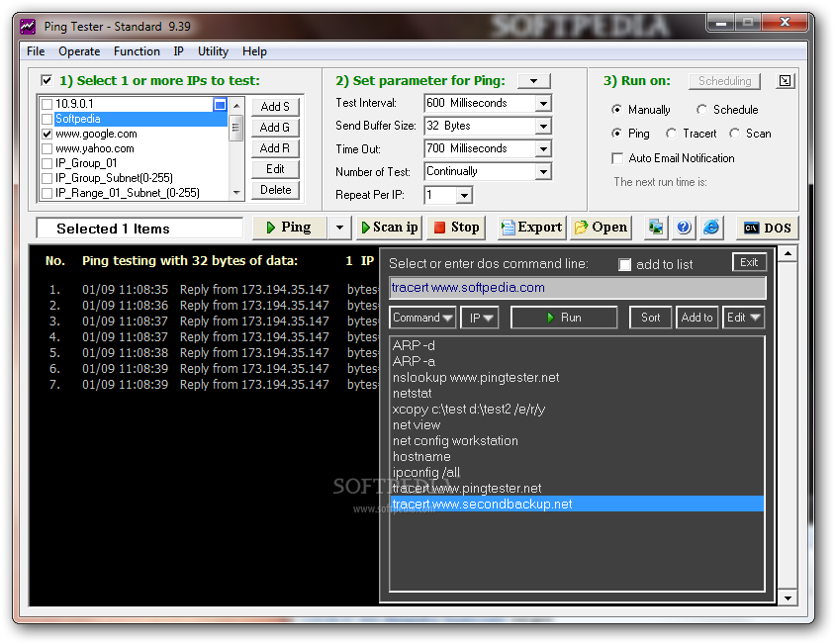Viewport: 835px width, 644px height.
Task: Expand the arrow dropdown beside Ping button
Action: [x=339, y=228]
